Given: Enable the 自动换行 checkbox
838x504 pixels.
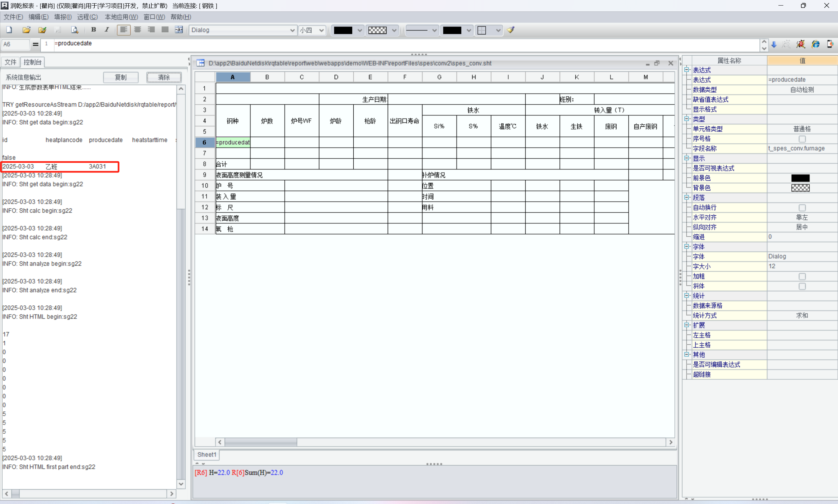Looking at the screenshot, I should [802, 207].
